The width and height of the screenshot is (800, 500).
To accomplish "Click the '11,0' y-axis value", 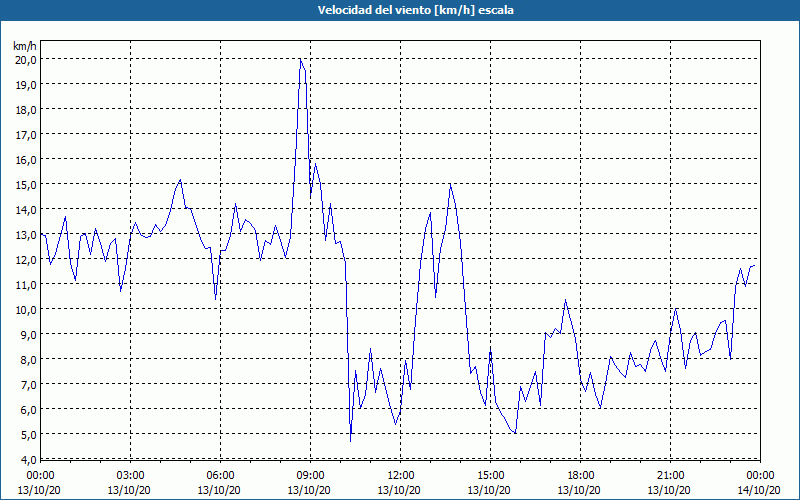I will click(26, 285).
